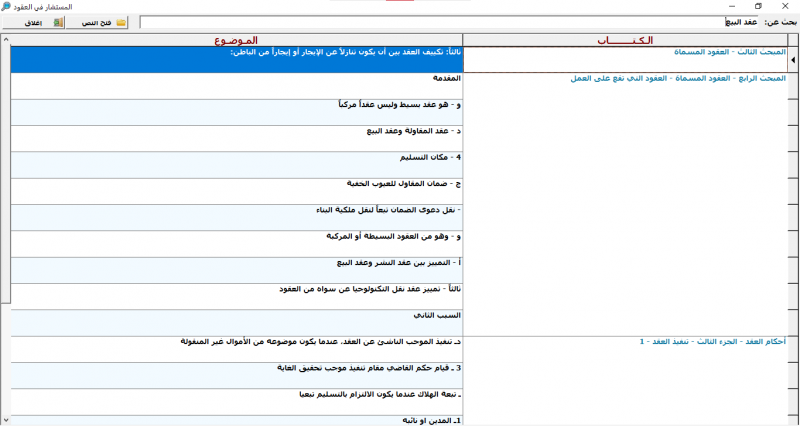This screenshot has height=426, width=800.
Task: Click the فتح النص (open text) button
Action: 97,22
